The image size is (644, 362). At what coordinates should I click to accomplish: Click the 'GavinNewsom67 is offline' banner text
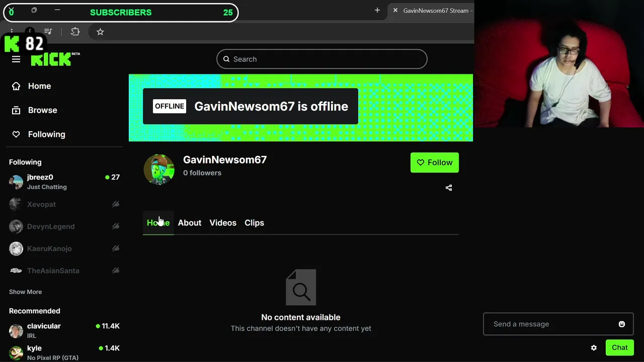(271, 106)
